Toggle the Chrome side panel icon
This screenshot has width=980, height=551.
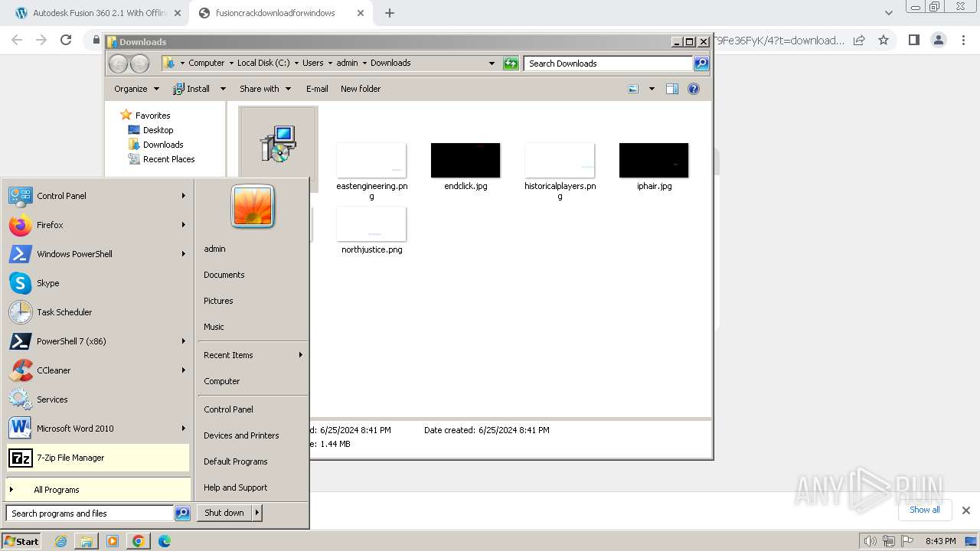point(913,40)
